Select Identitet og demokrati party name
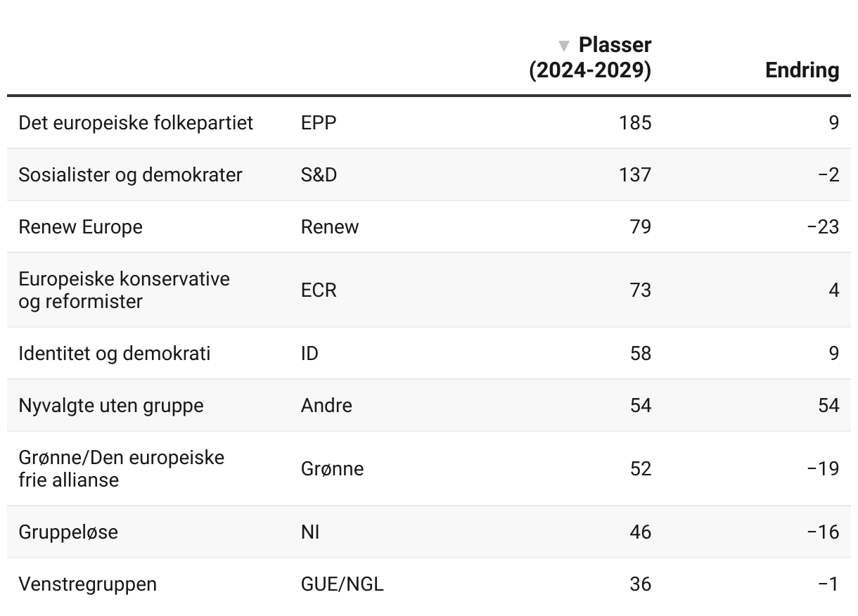Screen dimensions: 858x616 pyautogui.click(x=115, y=353)
